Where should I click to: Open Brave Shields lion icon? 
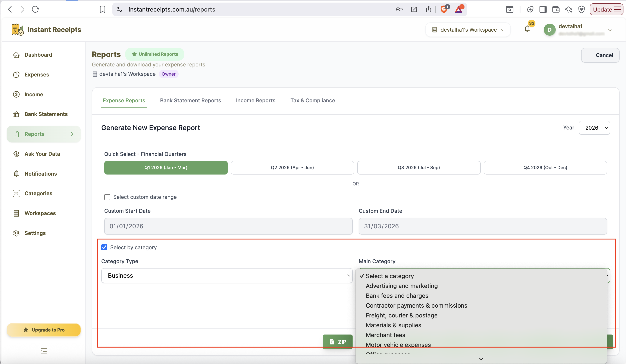point(444,9)
